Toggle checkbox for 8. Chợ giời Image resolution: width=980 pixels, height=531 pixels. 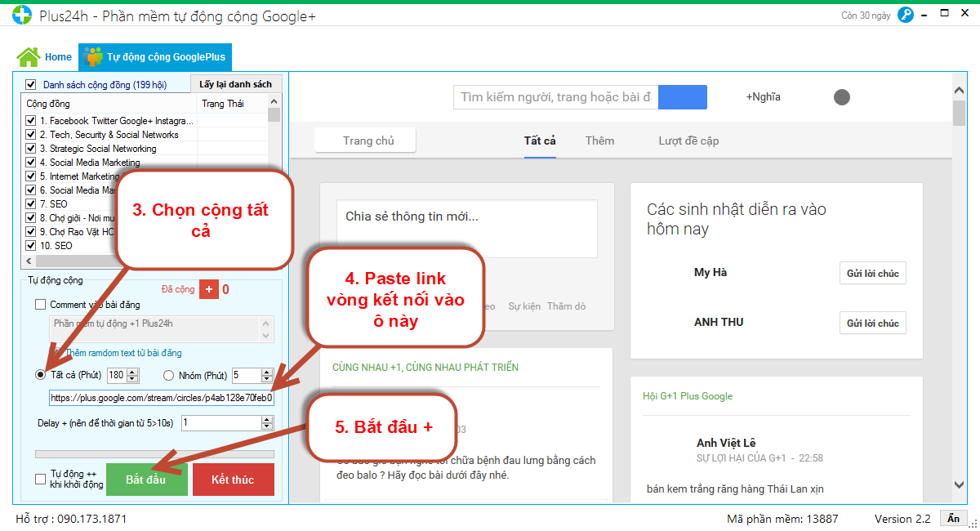click(x=31, y=218)
